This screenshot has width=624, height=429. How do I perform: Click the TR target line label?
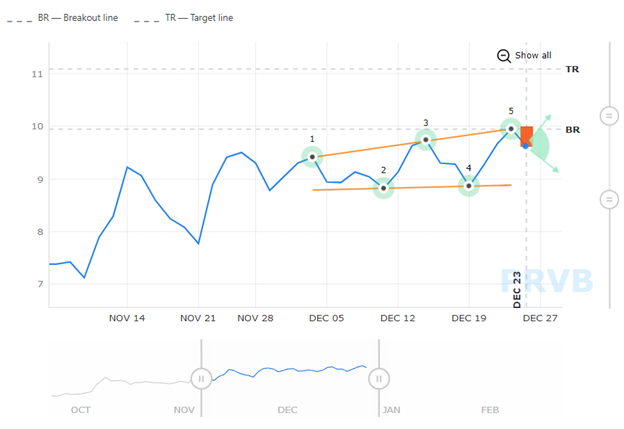click(x=572, y=69)
